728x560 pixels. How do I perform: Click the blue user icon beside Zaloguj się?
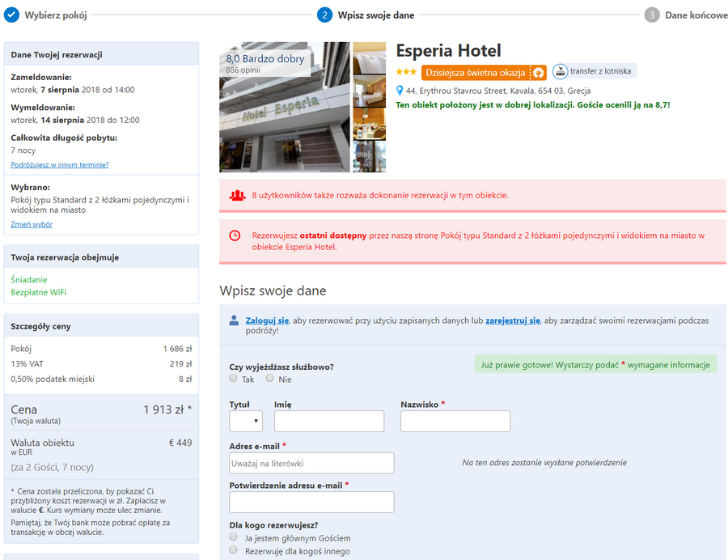click(234, 320)
